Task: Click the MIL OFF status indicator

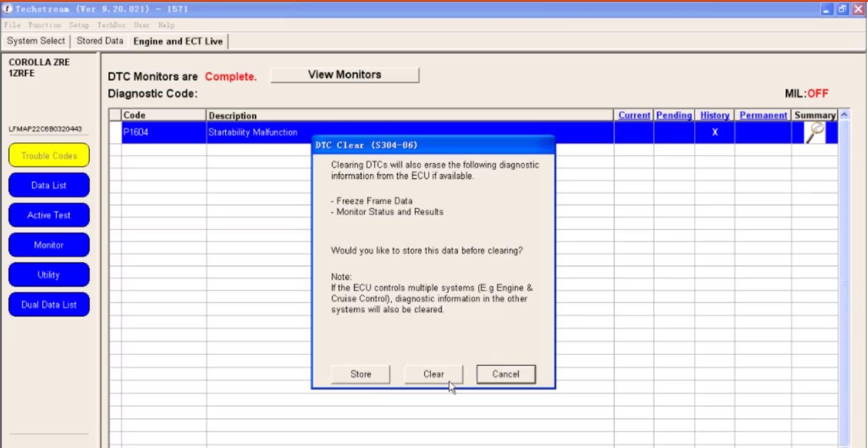Action: pyautogui.click(x=807, y=94)
